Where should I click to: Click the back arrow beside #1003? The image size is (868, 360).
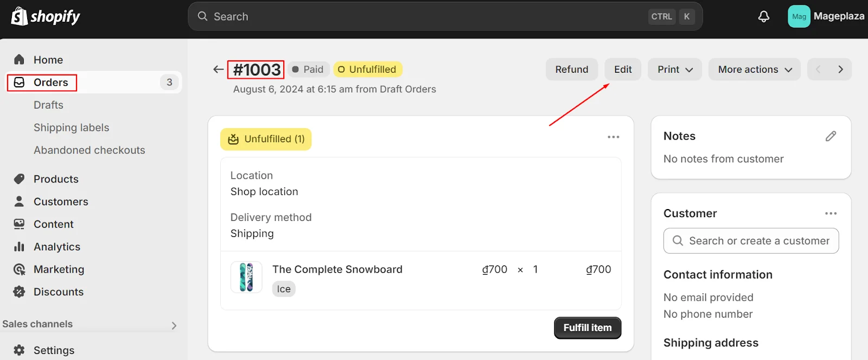pyautogui.click(x=218, y=70)
